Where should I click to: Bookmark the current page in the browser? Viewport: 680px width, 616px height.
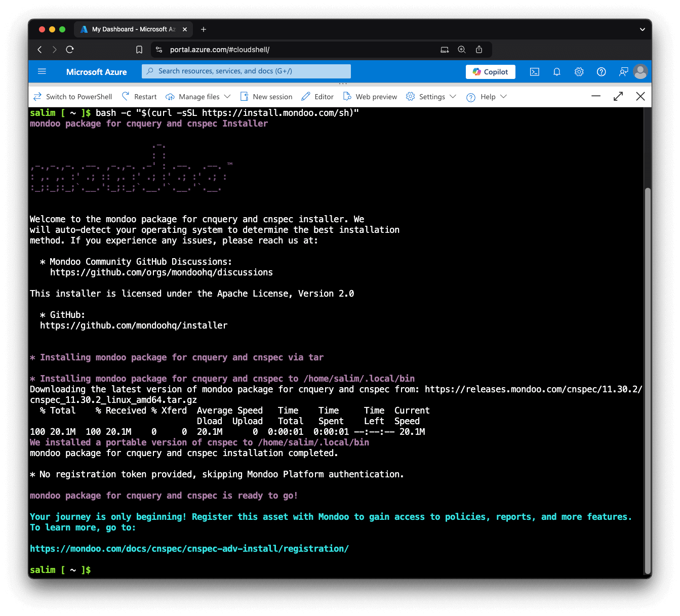click(139, 49)
